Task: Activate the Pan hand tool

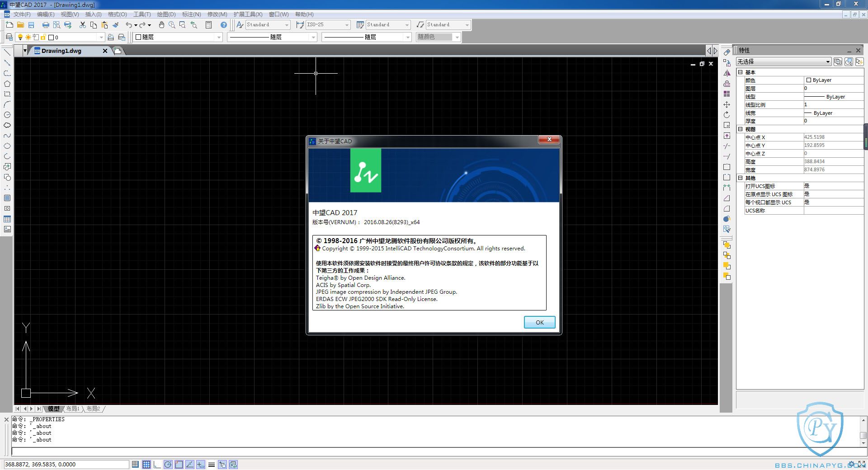Action: (x=161, y=25)
